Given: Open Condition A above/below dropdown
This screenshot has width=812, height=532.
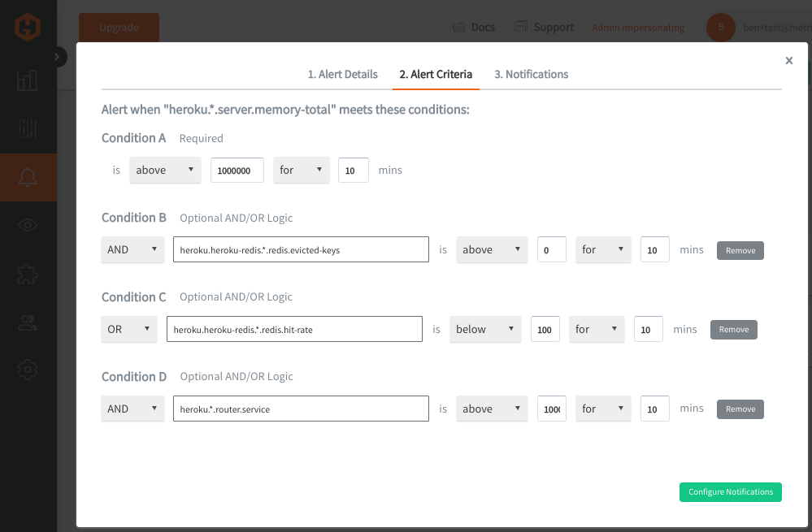Looking at the screenshot, I should [165, 171].
